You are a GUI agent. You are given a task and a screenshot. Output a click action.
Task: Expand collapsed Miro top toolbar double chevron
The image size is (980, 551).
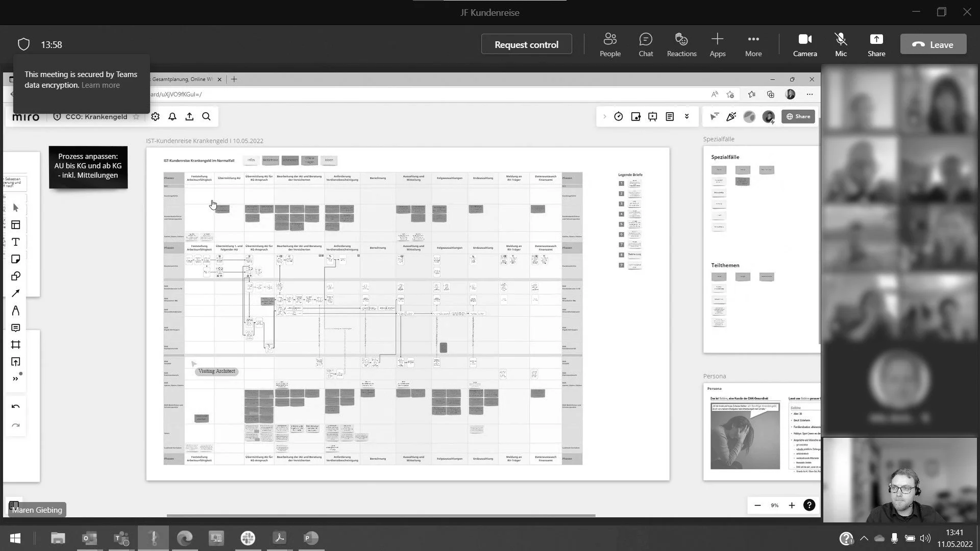click(687, 117)
